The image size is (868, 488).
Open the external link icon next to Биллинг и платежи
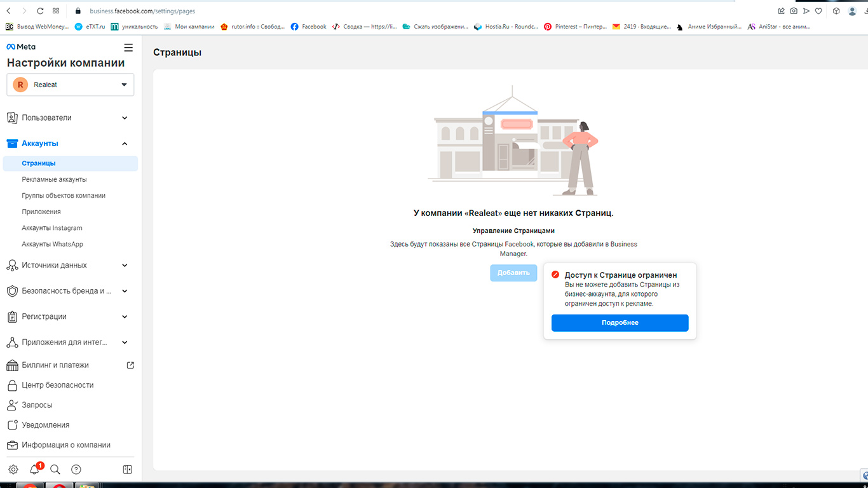[130, 365]
